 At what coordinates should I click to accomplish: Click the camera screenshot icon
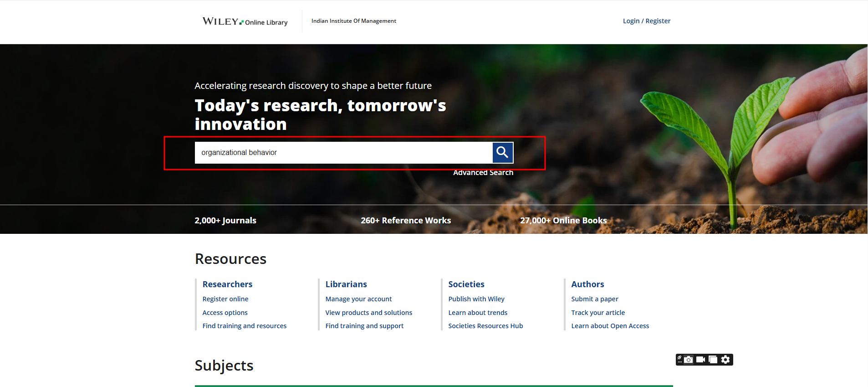click(689, 360)
